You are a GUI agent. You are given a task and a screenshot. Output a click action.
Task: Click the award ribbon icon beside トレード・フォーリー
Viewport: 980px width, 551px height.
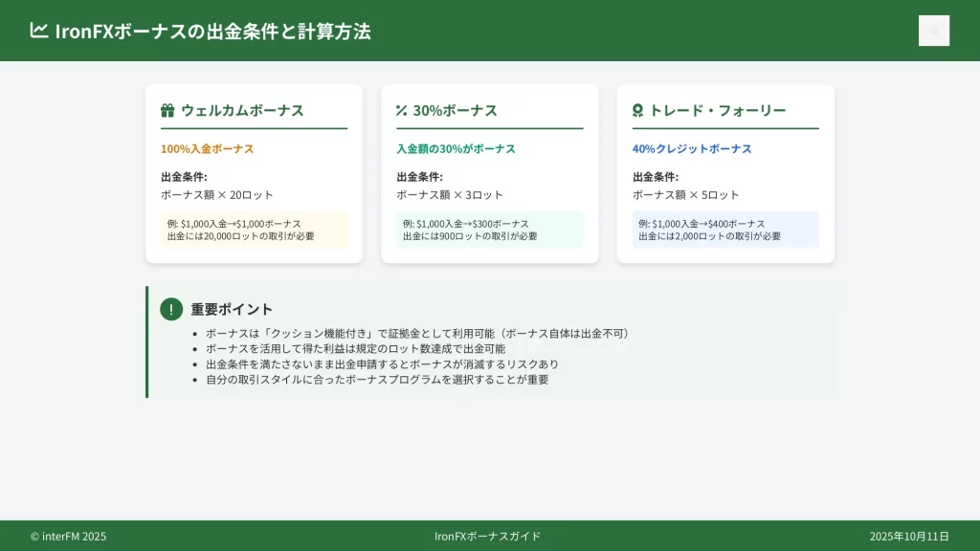coord(638,111)
